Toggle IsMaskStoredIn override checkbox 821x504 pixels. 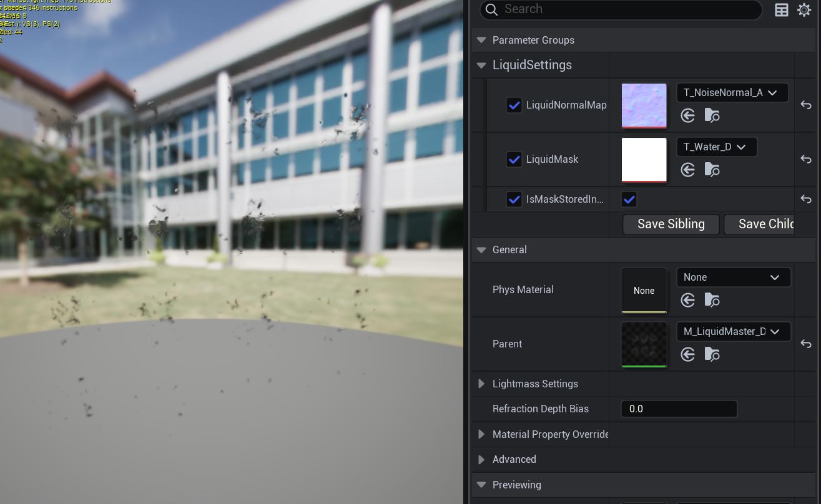click(x=514, y=200)
